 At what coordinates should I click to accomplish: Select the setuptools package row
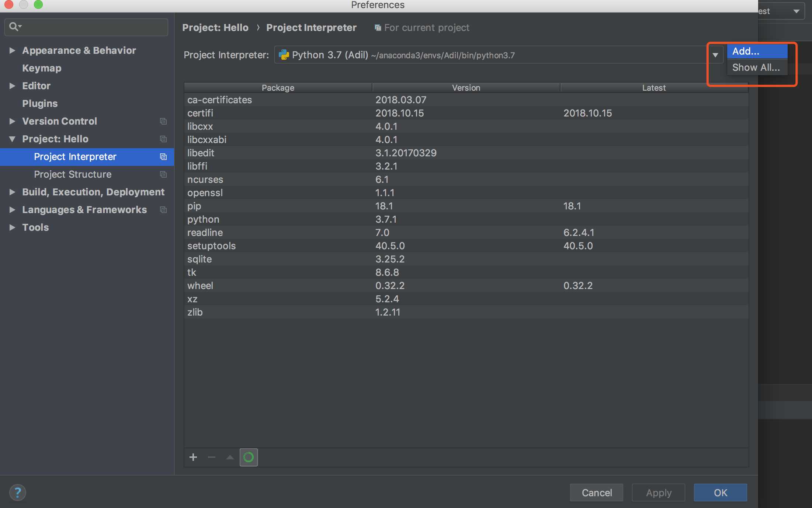point(211,246)
